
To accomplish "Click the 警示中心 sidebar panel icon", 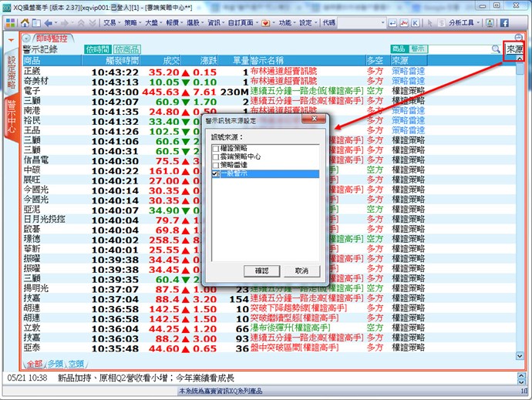I will 11,117.
